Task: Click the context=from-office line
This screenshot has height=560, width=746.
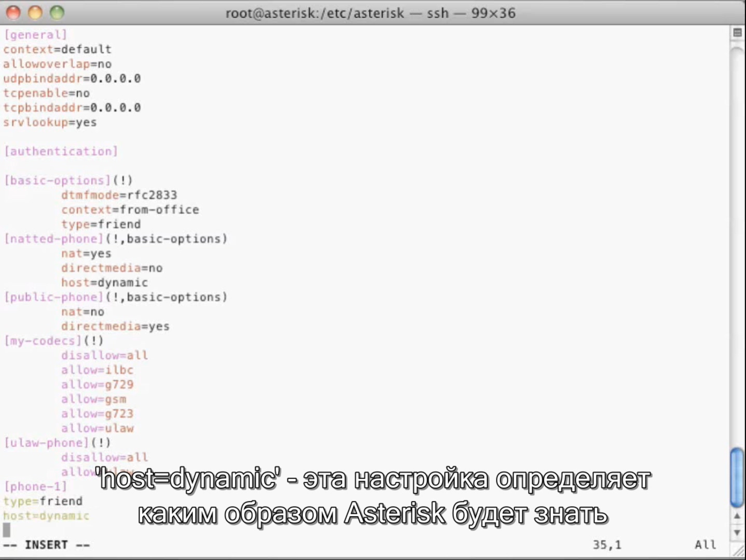Action: click(x=130, y=209)
